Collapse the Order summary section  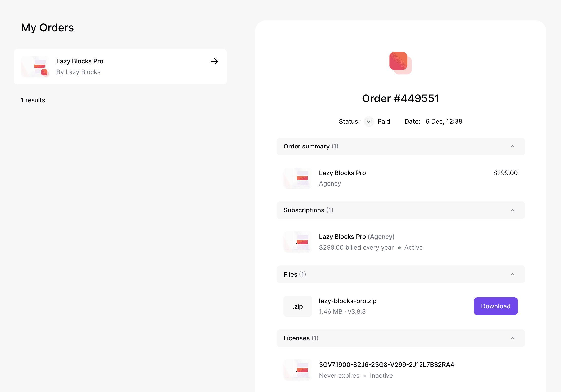click(513, 146)
